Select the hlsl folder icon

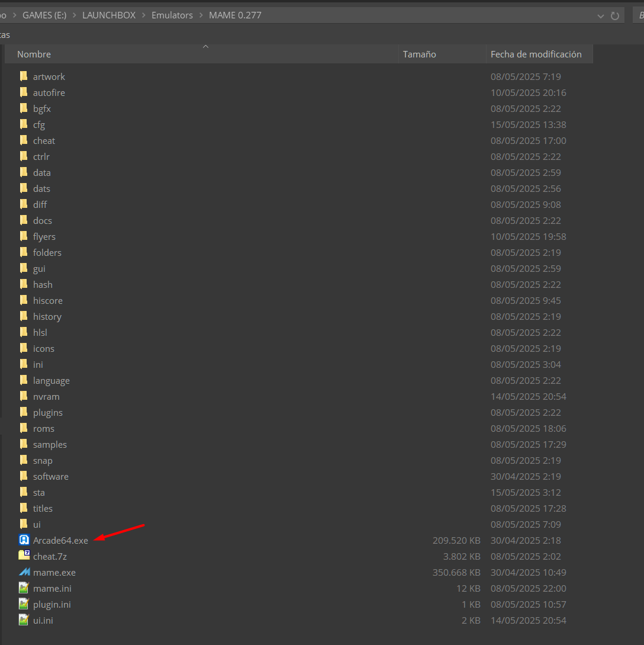point(24,332)
